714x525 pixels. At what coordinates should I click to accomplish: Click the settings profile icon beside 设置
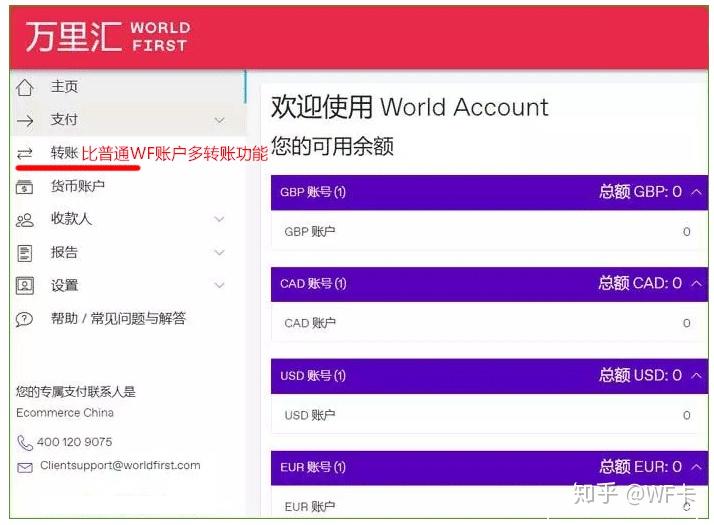click(25, 286)
